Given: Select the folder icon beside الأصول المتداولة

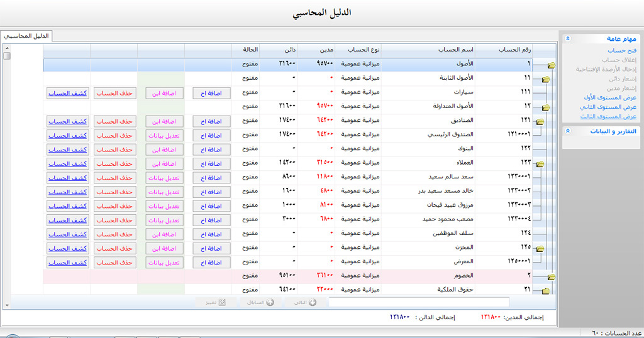Looking at the screenshot, I should click(545, 107).
